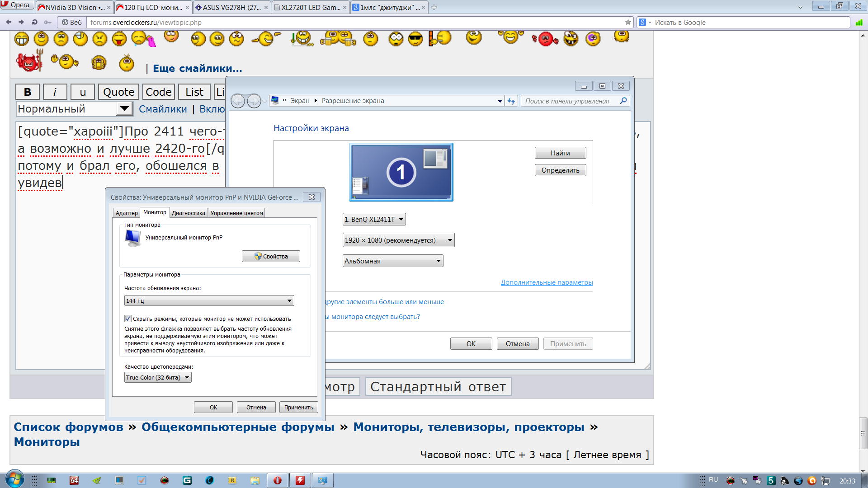
Task: Toggle the hide unsupported modes checkbox
Action: [128, 319]
